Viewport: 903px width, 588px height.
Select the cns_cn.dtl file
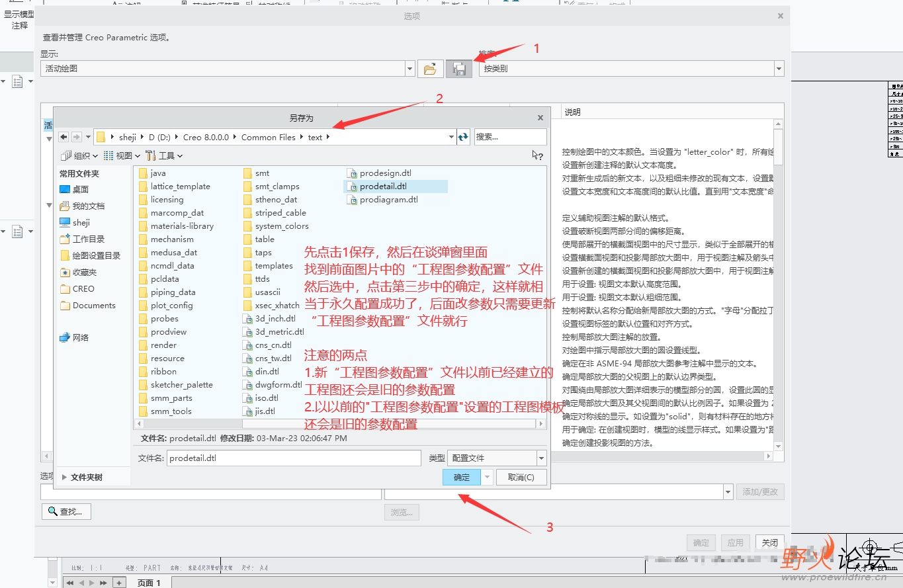(267, 345)
